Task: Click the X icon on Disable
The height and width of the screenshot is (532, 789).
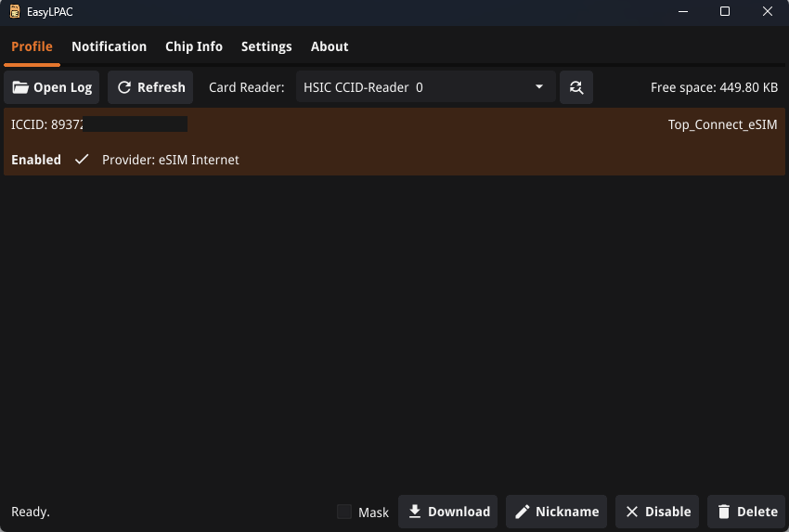Action: click(632, 512)
